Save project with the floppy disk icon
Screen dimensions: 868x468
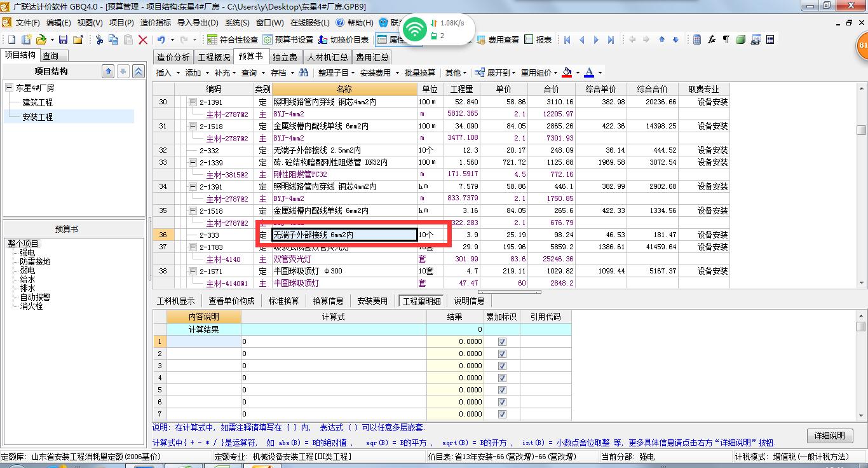(63, 39)
